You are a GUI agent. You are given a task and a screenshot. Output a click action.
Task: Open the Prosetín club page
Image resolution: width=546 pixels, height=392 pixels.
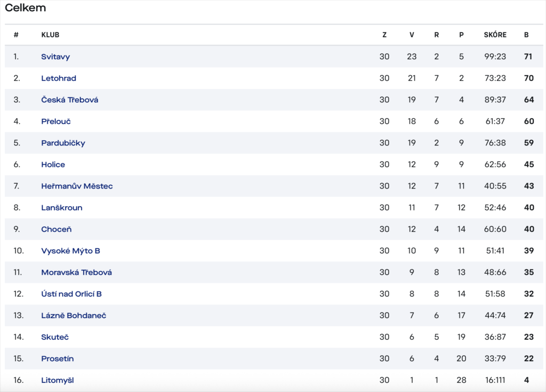[58, 358]
